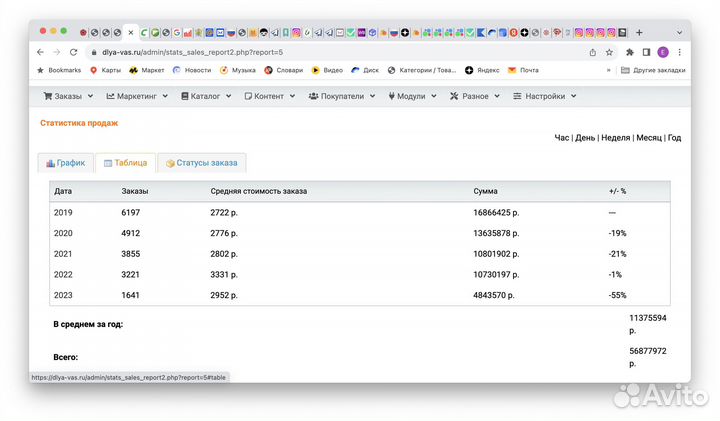Open the Каталог dropdown menu

pos(210,97)
